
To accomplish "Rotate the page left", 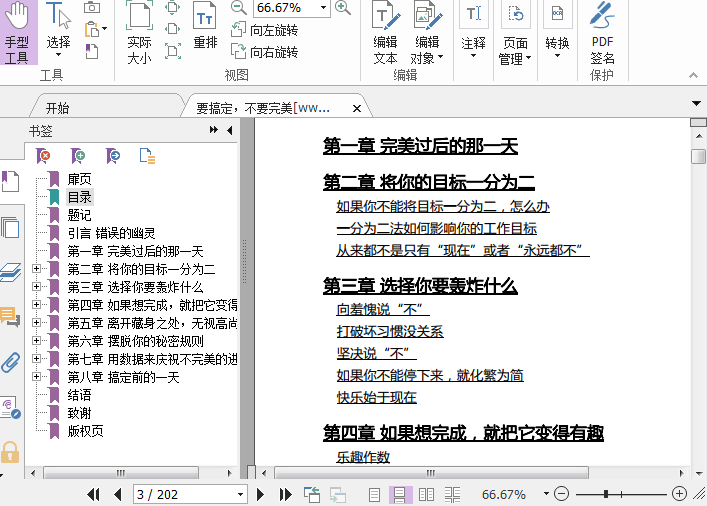I will [264, 30].
